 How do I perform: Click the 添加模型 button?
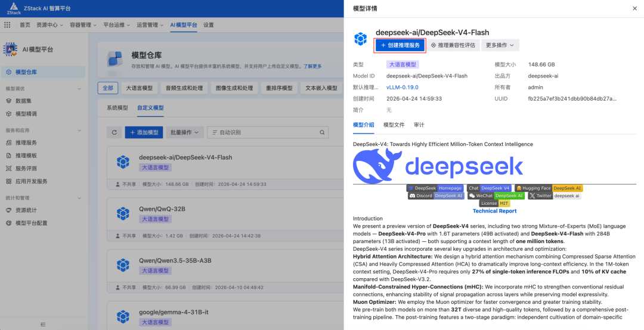pos(144,133)
